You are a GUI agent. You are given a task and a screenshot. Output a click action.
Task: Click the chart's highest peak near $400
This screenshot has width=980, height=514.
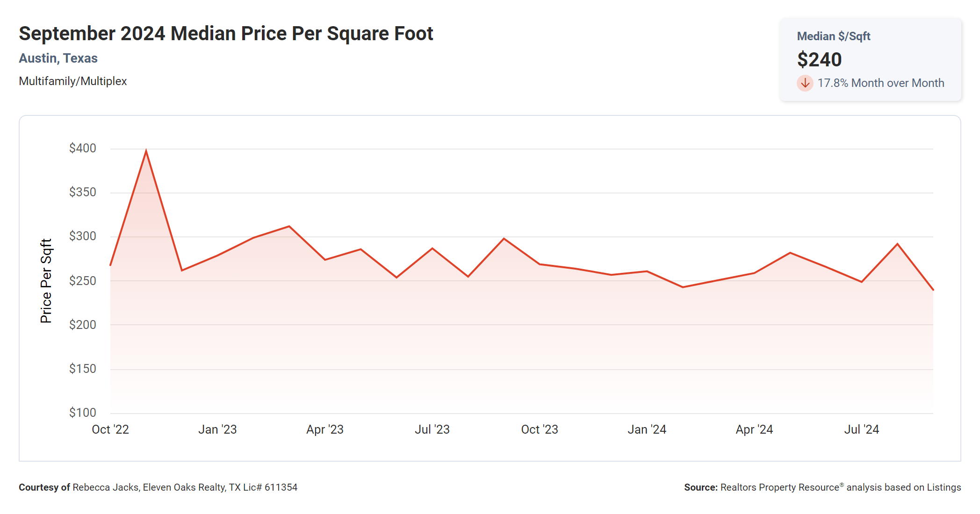[146, 151]
